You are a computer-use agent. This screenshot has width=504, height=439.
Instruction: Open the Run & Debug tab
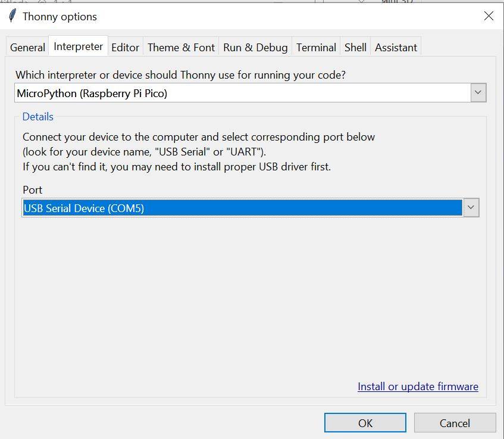point(255,48)
